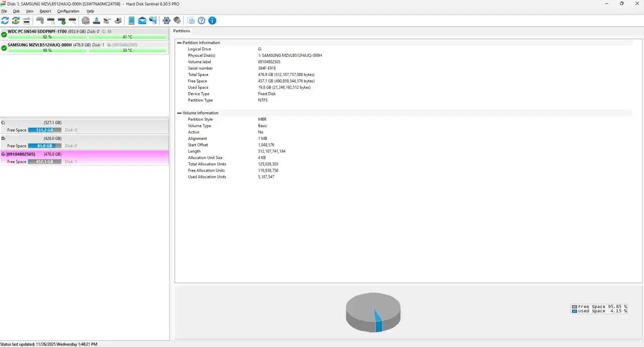Click the question mark Help icon
This screenshot has height=347, width=644.
(x=202, y=21)
